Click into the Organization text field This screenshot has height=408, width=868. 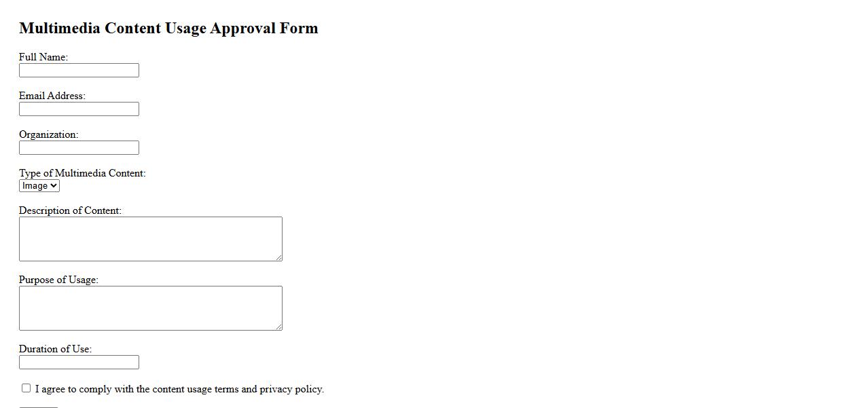click(x=79, y=148)
